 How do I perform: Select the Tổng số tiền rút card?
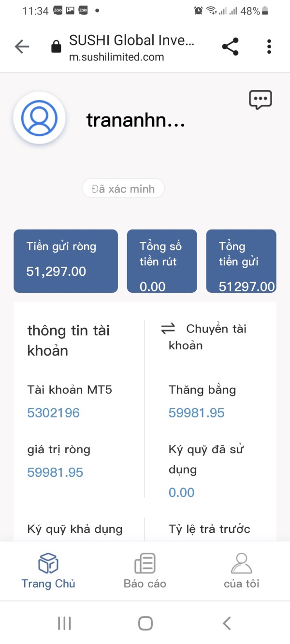click(162, 261)
